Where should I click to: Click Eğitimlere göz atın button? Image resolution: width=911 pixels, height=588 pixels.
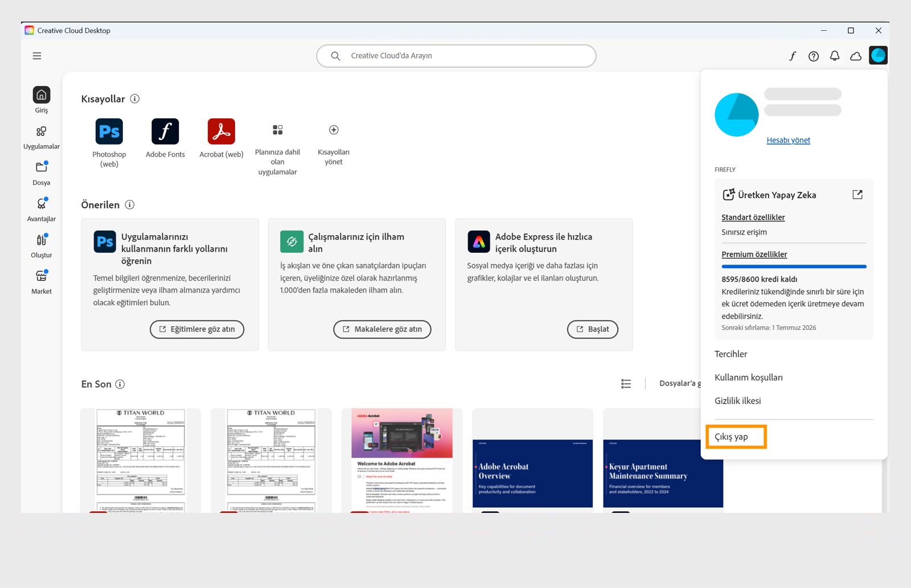point(197,329)
